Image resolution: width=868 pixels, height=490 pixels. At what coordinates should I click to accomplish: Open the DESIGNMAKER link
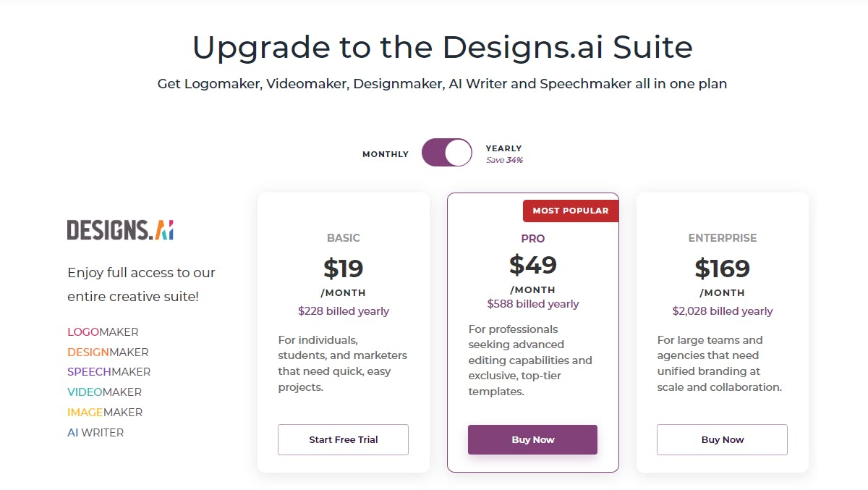[108, 352]
